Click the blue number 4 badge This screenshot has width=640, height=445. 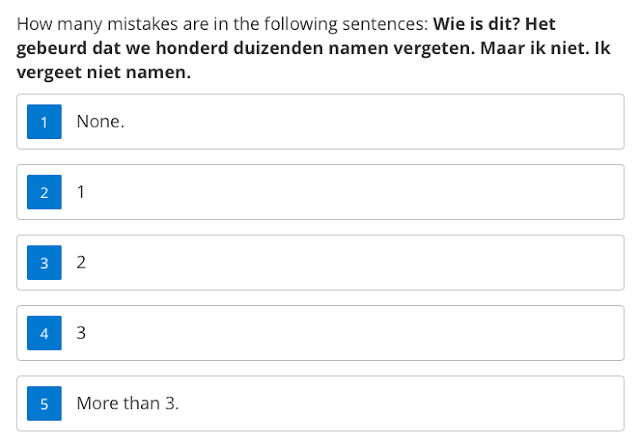point(44,333)
